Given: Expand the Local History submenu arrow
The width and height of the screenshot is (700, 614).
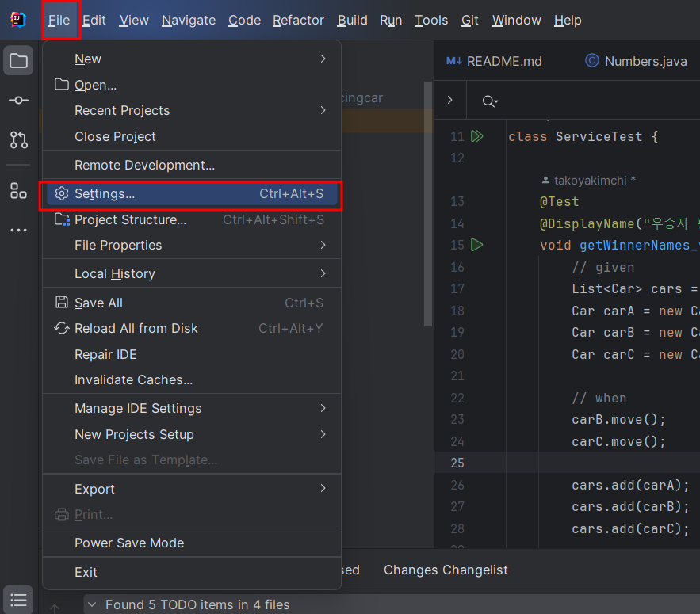Looking at the screenshot, I should [x=323, y=273].
